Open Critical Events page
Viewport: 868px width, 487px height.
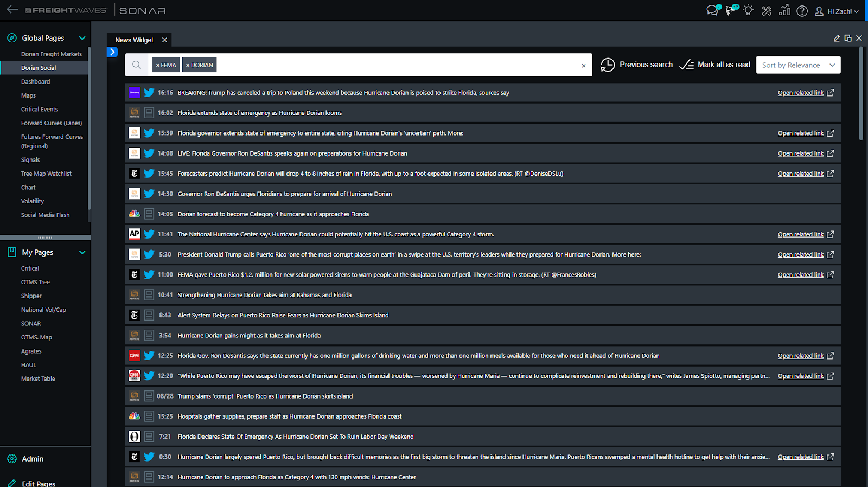pos(39,110)
